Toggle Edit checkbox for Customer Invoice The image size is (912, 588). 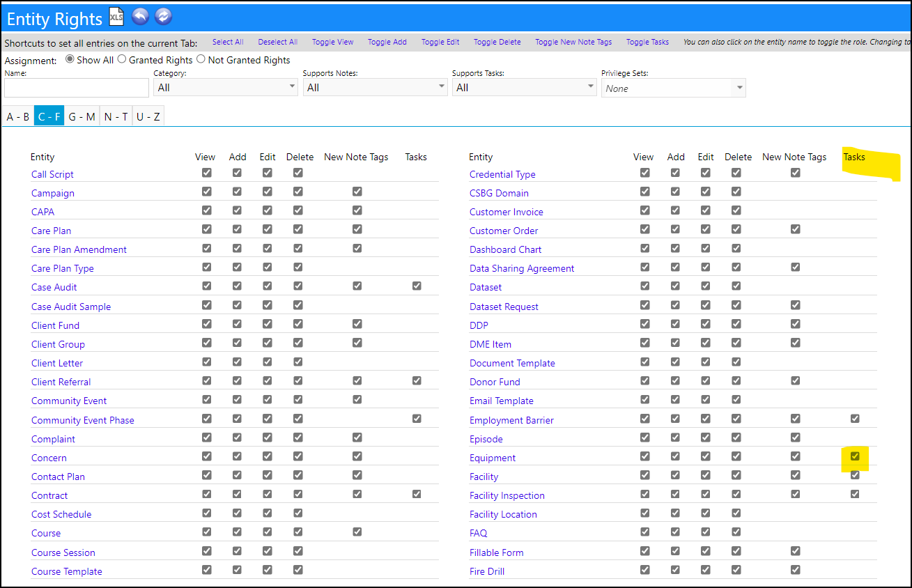pyautogui.click(x=706, y=210)
